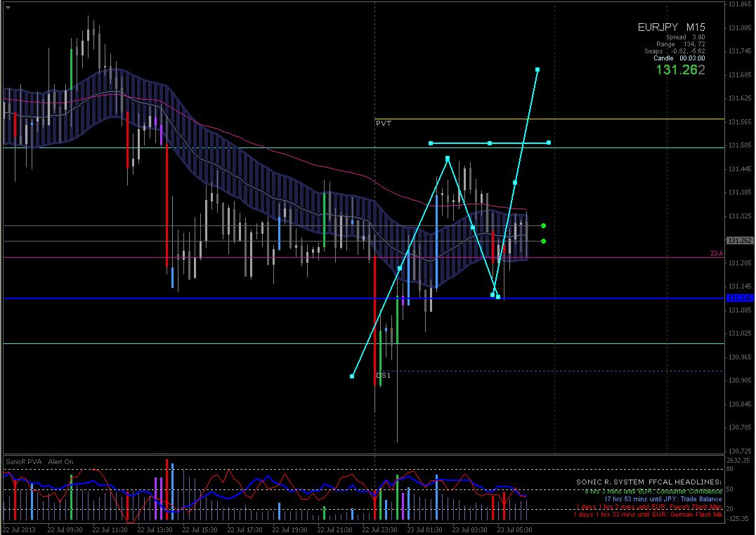The width and height of the screenshot is (756, 535).
Task: Click the grey current price tag on axis
Action: (741, 241)
